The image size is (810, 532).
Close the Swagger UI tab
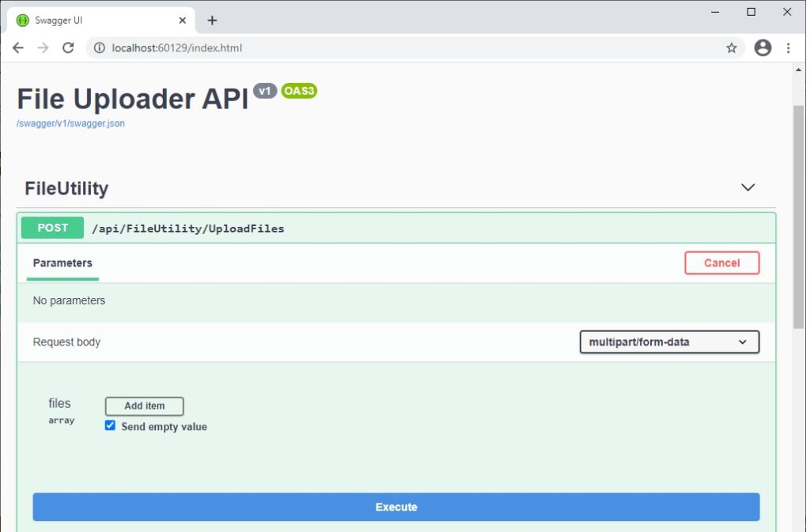pos(183,21)
